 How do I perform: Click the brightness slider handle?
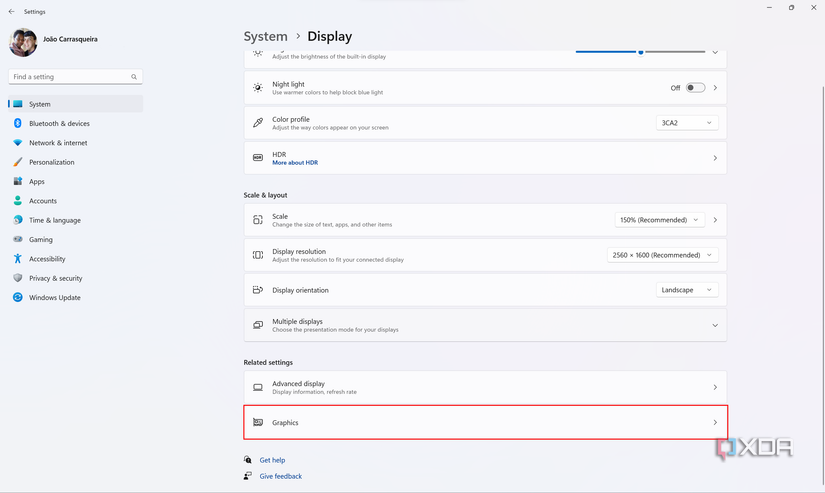[641, 52]
